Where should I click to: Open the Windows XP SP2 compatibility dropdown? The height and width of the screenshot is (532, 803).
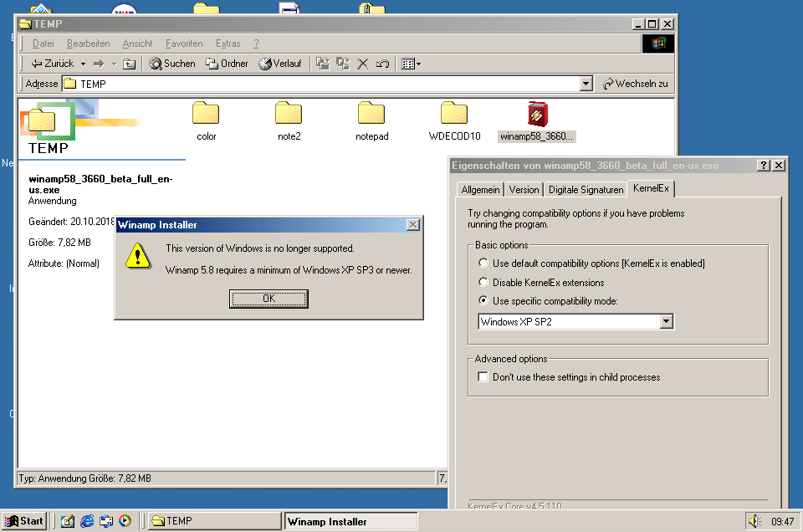(x=666, y=321)
